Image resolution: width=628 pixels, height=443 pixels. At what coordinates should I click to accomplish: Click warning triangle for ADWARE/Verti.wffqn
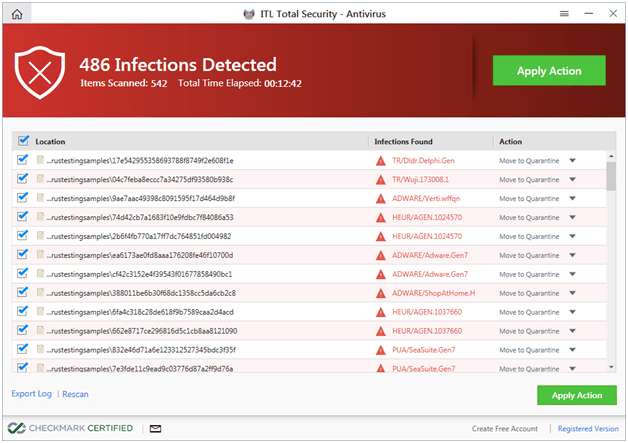[380, 199]
